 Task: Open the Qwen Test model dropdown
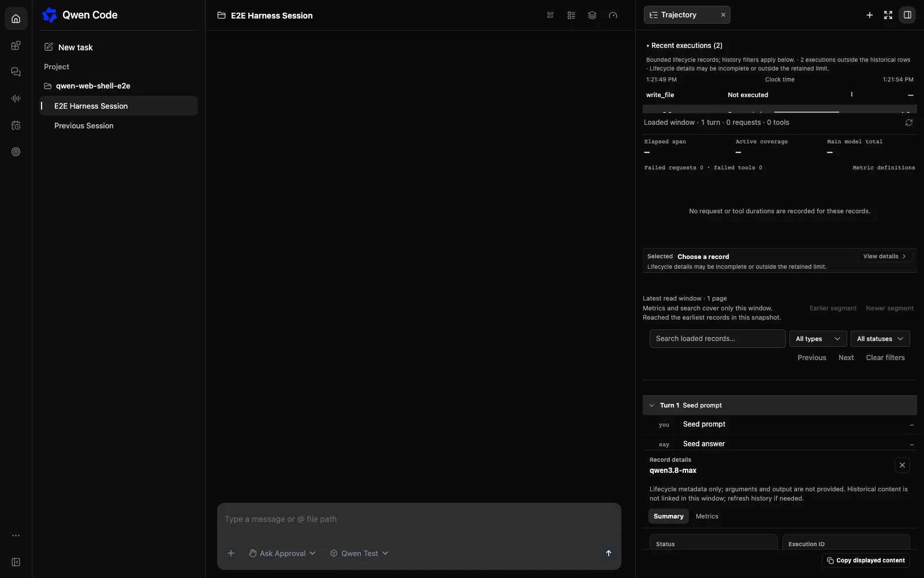pyautogui.click(x=359, y=553)
